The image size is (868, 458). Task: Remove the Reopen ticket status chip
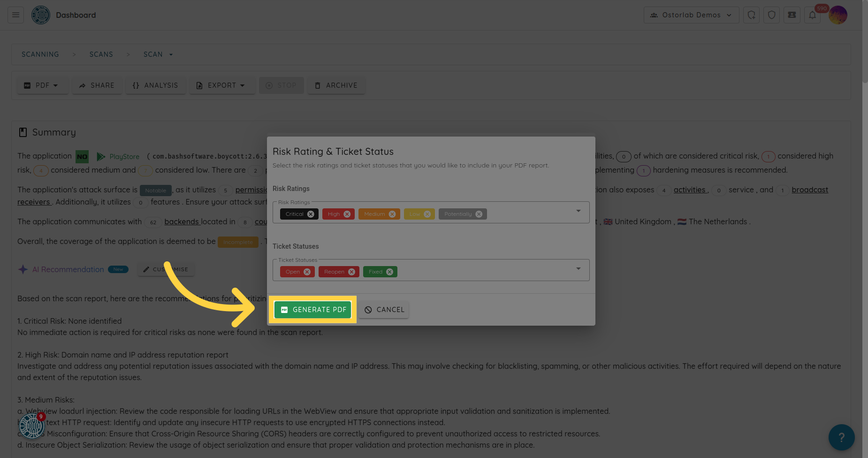[351, 272]
